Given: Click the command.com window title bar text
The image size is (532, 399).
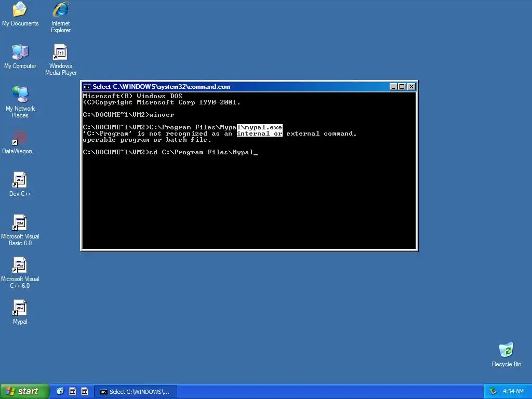Looking at the screenshot, I should pyautogui.click(x=162, y=87).
